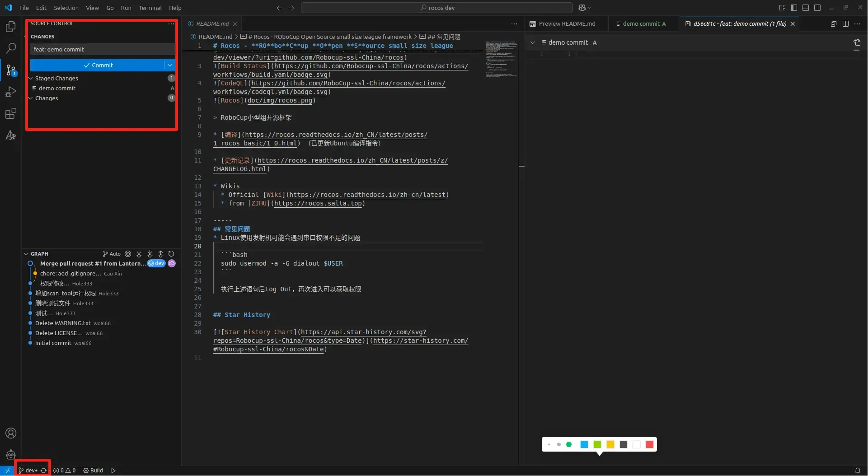868x476 pixels.
Task: Open file icon for demo commit diff
Action: (857, 42)
